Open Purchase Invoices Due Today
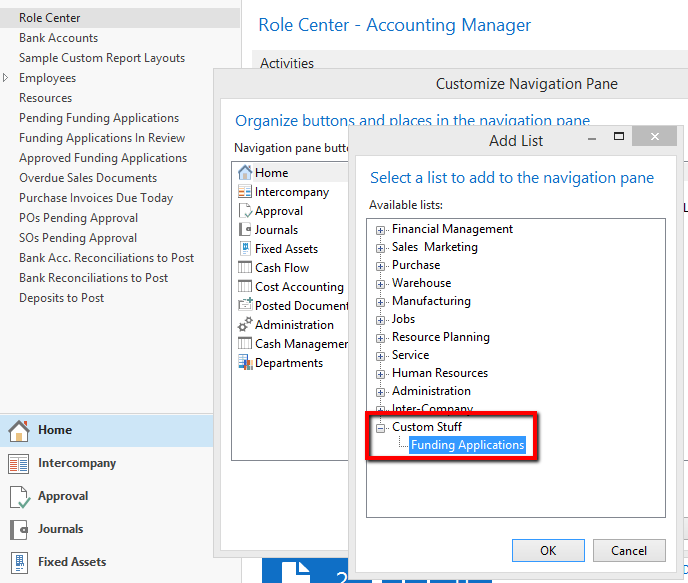This screenshot has width=688, height=583. click(x=96, y=198)
